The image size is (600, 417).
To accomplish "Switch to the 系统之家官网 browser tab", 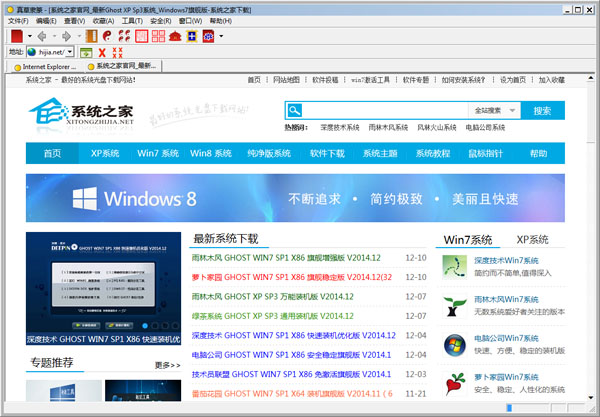I will pyautogui.click(x=122, y=66).
